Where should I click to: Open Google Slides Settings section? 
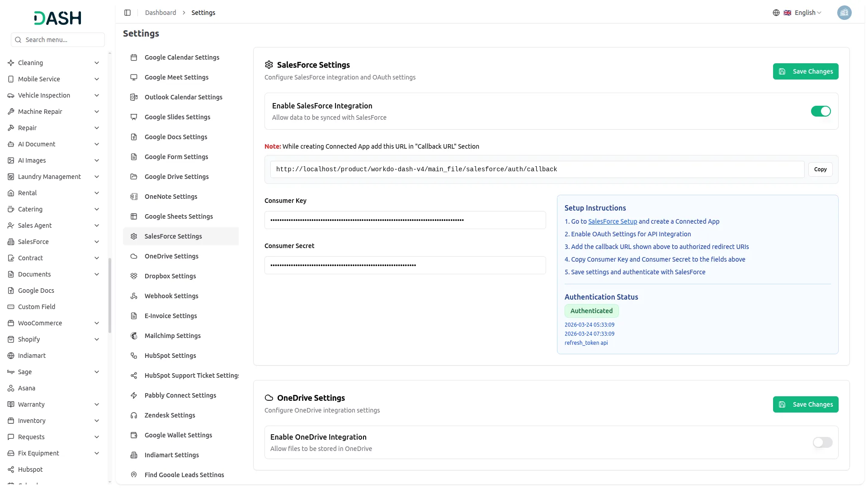181,117
